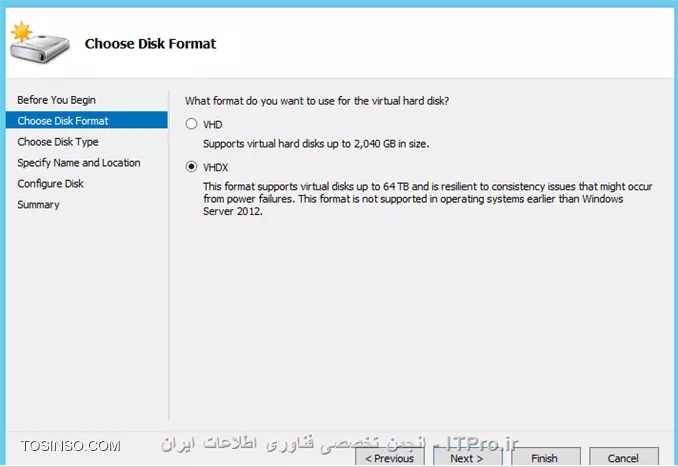The image size is (678, 467).
Task: Jump to the Choose Disk Type step
Action: 58,142
